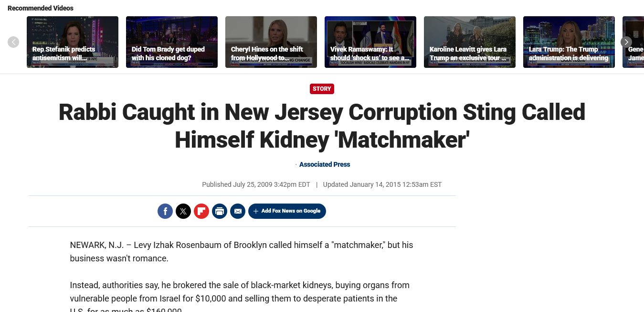Click the Recommended Videos heading

click(41, 8)
